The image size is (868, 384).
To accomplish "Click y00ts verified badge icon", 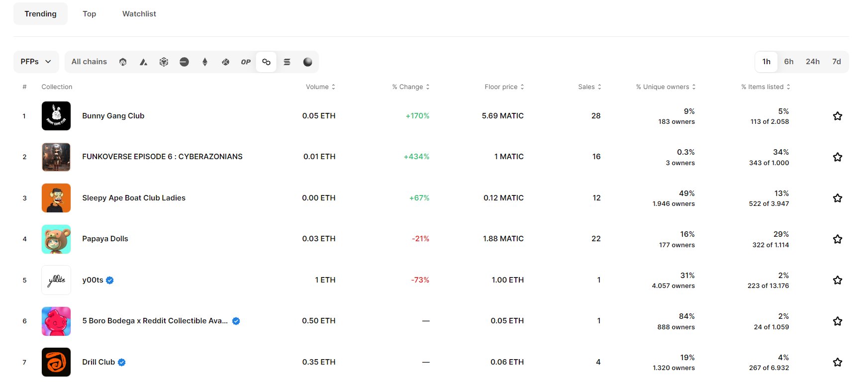I will tap(110, 280).
